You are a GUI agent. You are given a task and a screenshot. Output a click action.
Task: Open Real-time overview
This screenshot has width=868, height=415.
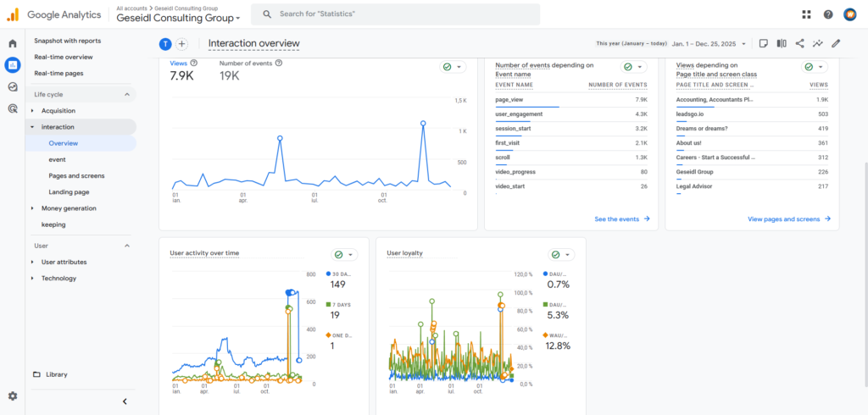click(x=63, y=57)
